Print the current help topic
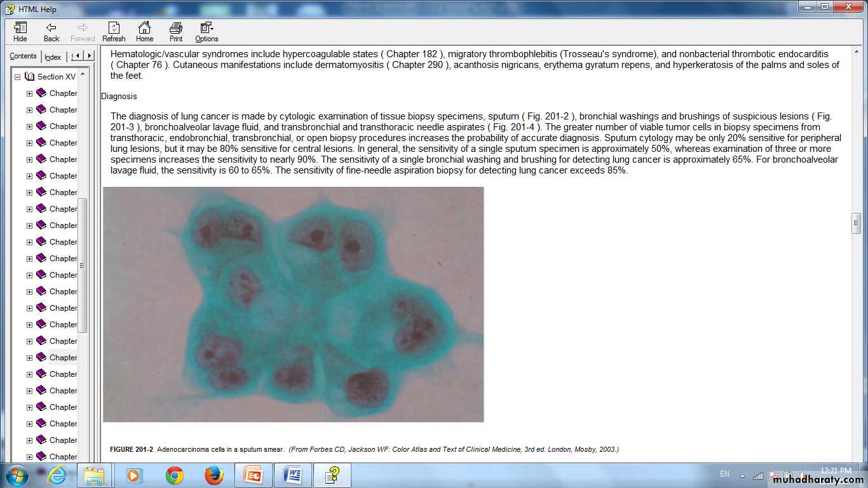Viewport: 868px width, 488px height. [x=176, y=32]
